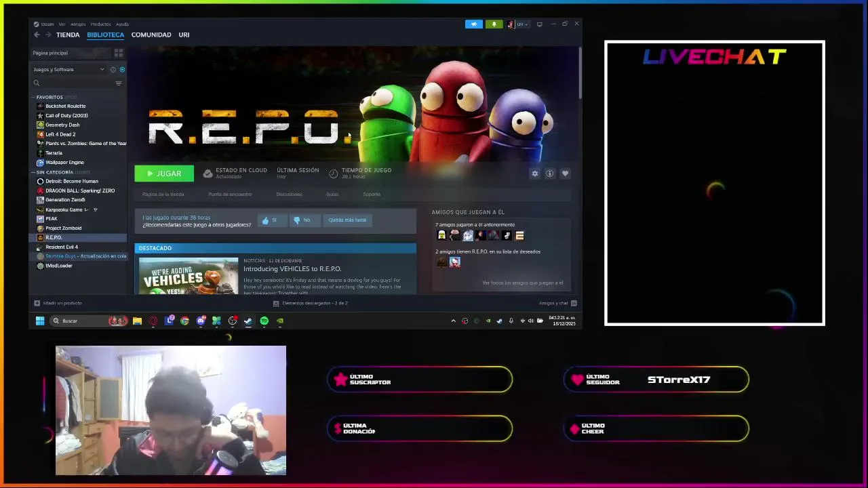Screen dimensions: 868x488
Task: Open the Punto de encuentro link
Action: 230,195
